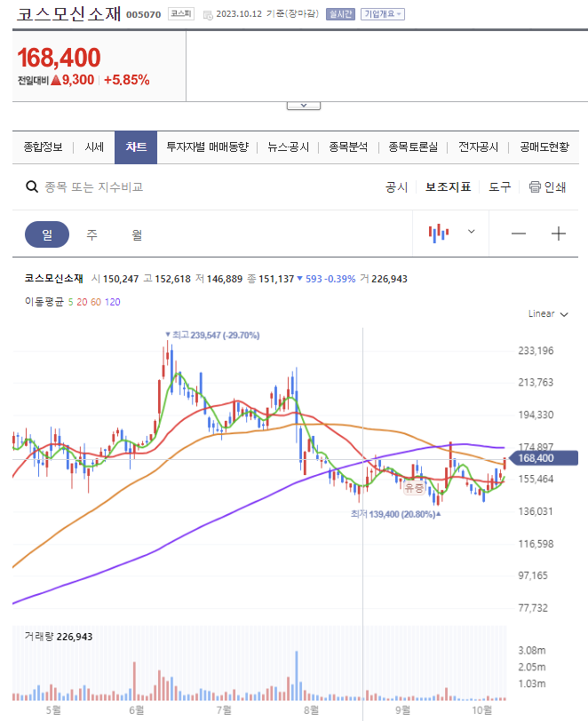The width and height of the screenshot is (588, 721).
Task: Open the 투자자별 매매동향 tab
Action: point(207,147)
